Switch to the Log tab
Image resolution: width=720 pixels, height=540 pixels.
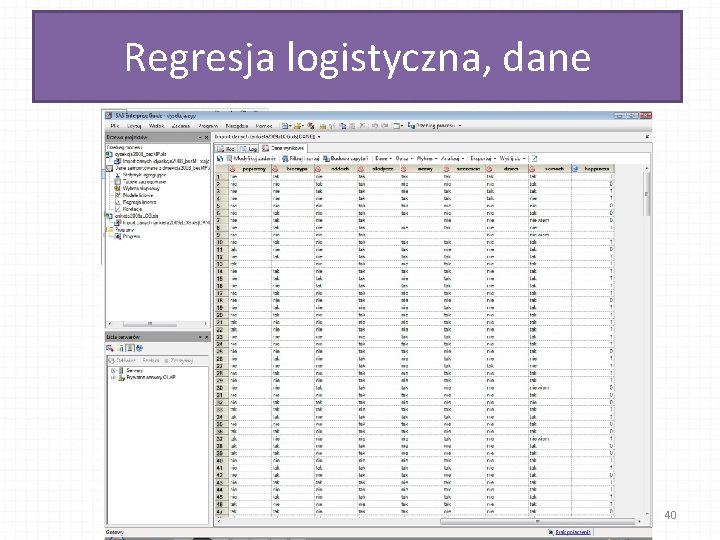(248, 149)
